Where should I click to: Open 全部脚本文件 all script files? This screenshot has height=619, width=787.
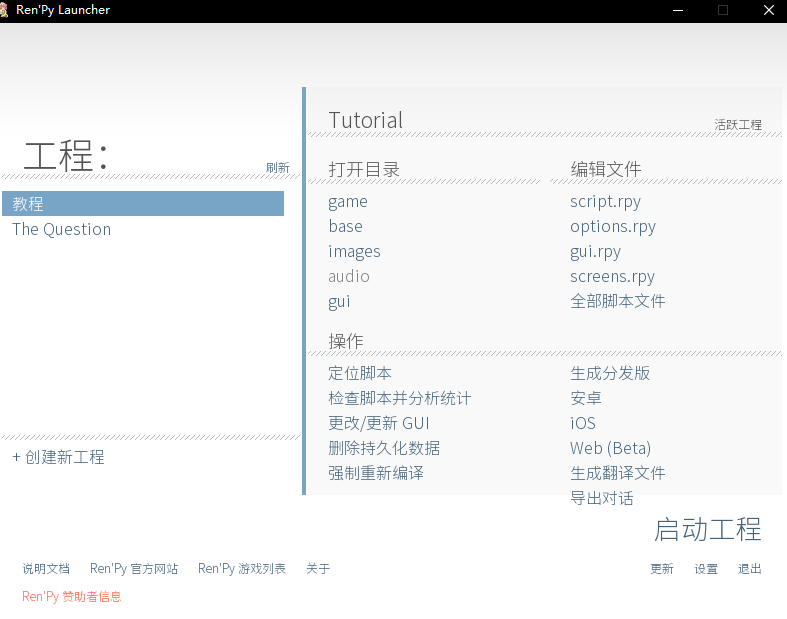click(617, 301)
